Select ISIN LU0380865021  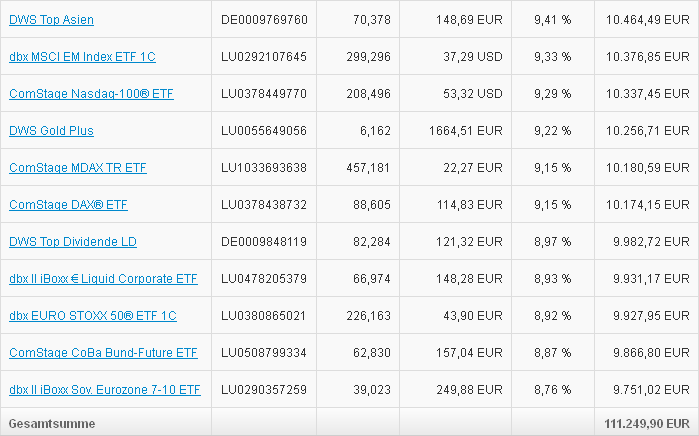[263, 316]
